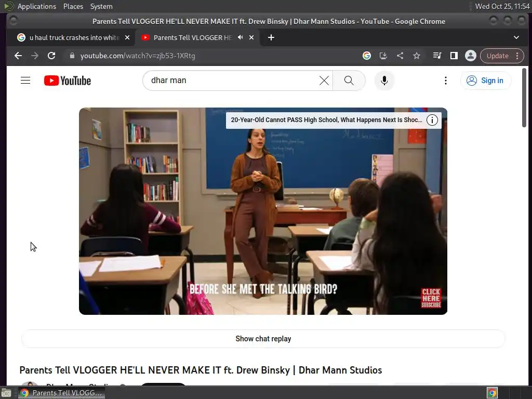Select the 'Parents Tell VLOGGER' tab

192,37
